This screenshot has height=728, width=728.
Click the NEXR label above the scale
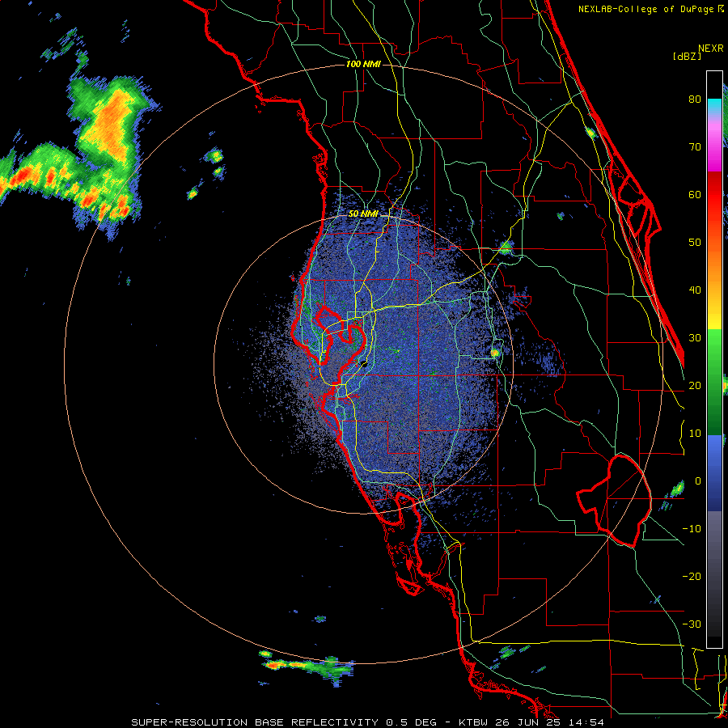click(x=711, y=49)
